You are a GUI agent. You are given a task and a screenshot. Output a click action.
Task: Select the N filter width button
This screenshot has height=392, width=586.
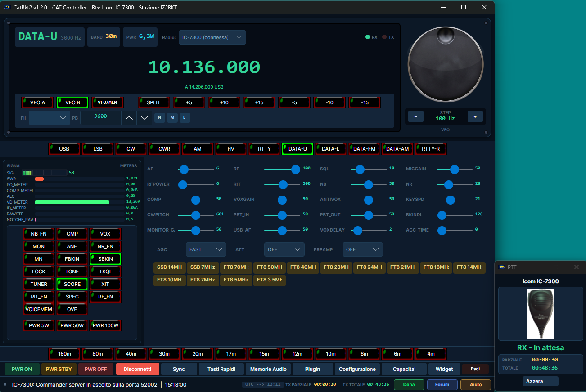[x=159, y=118]
